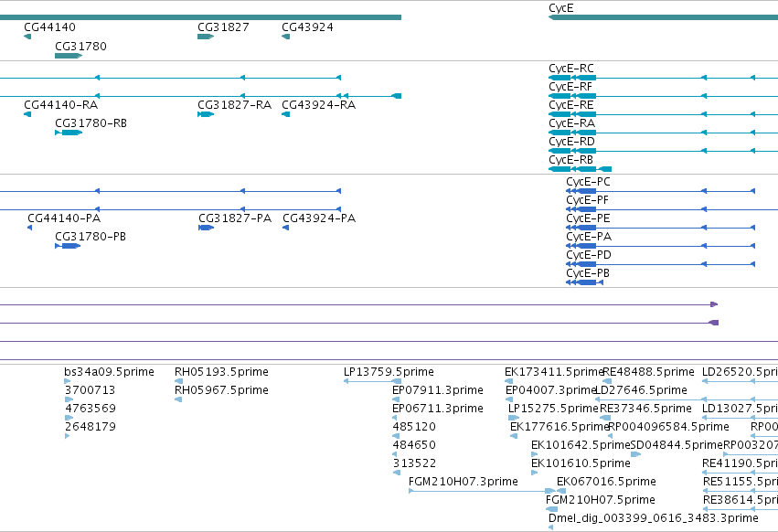Select the LD13027.5prime EST
Viewport: 778px width, 532px height.
740,418
